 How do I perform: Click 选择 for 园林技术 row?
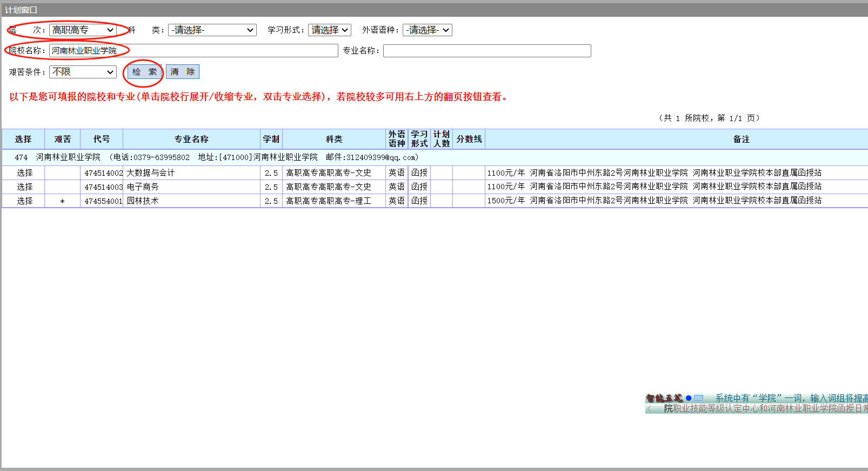click(24, 201)
